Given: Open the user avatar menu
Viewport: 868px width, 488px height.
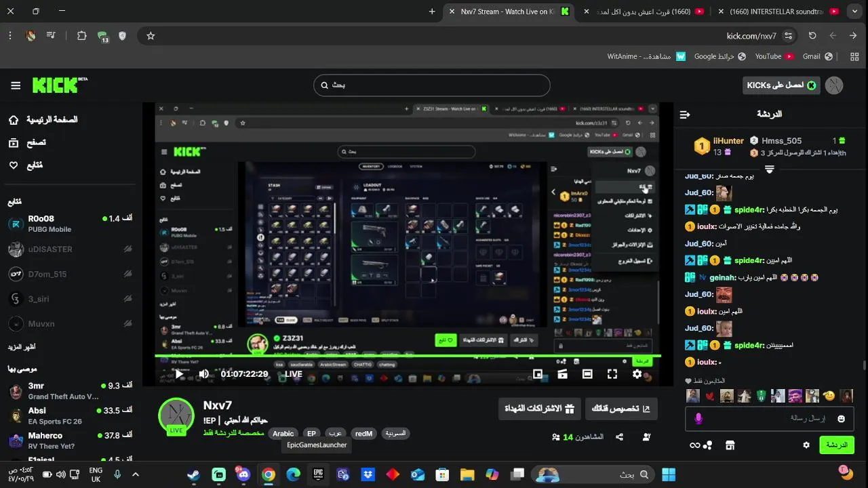Looking at the screenshot, I should 834,85.
